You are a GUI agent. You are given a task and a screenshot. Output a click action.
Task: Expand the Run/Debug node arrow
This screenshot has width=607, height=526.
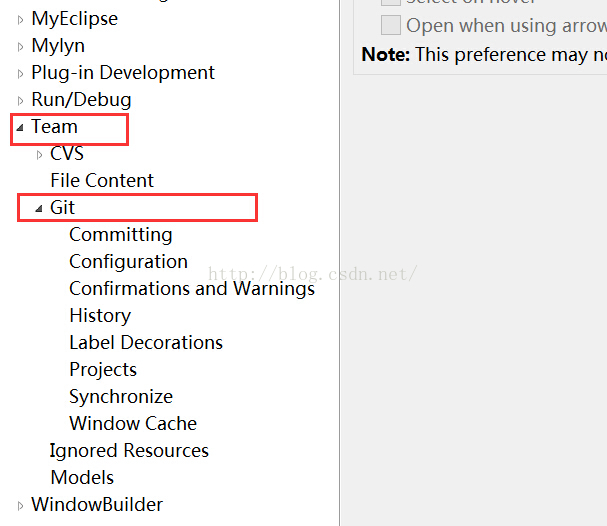21,101
